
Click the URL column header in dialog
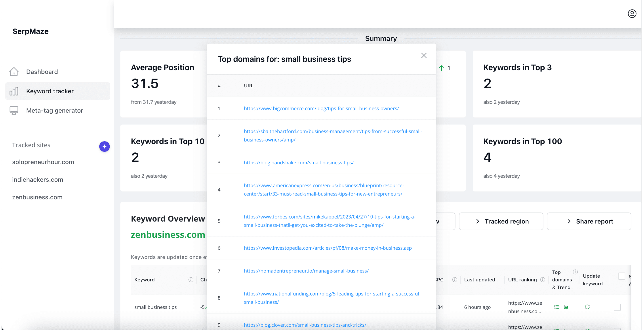(x=248, y=86)
